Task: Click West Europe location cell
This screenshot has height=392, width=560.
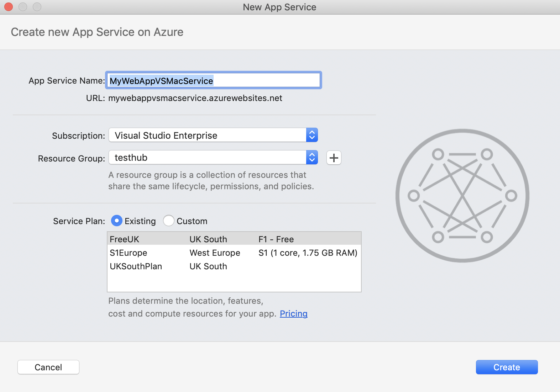Action: coord(215,253)
